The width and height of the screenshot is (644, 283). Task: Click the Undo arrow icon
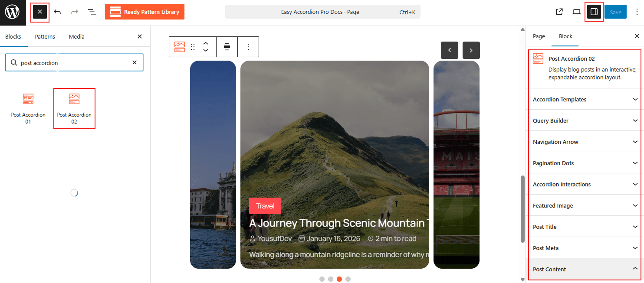(57, 12)
